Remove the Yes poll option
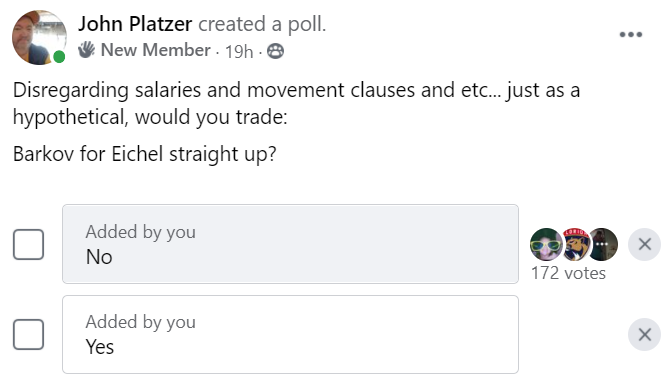 [x=644, y=335]
